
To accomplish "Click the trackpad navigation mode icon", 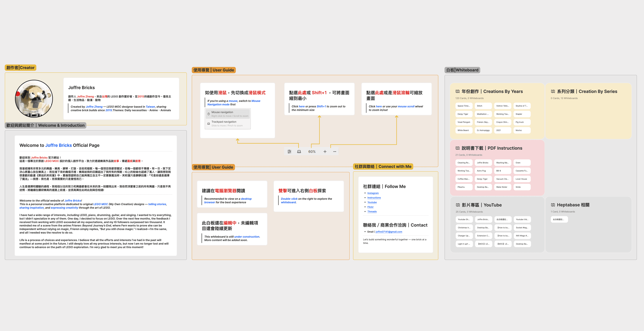I will point(299,152).
